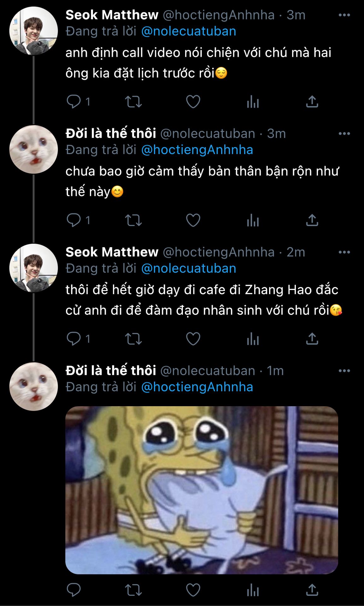Retweet Seok Matthew's tweet about call video

point(133,102)
